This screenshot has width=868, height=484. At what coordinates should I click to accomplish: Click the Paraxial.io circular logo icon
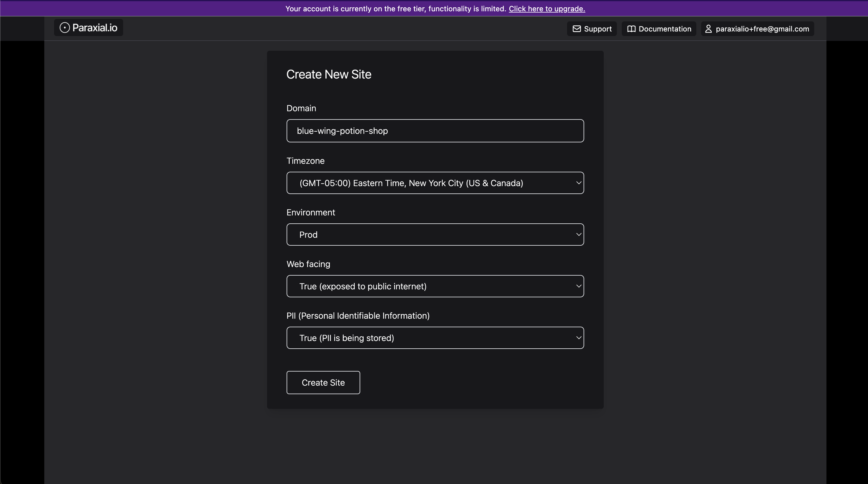tap(64, 28)
